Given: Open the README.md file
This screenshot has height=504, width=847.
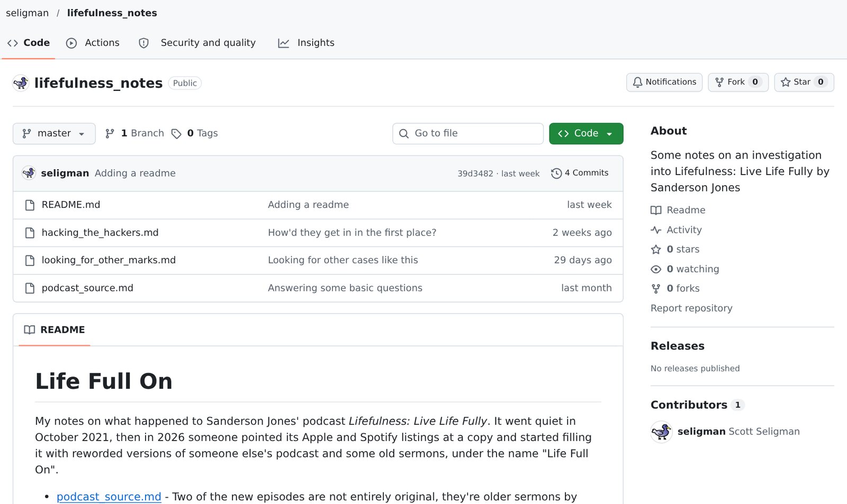Looking at the screenshot, I should click(71, 205).
